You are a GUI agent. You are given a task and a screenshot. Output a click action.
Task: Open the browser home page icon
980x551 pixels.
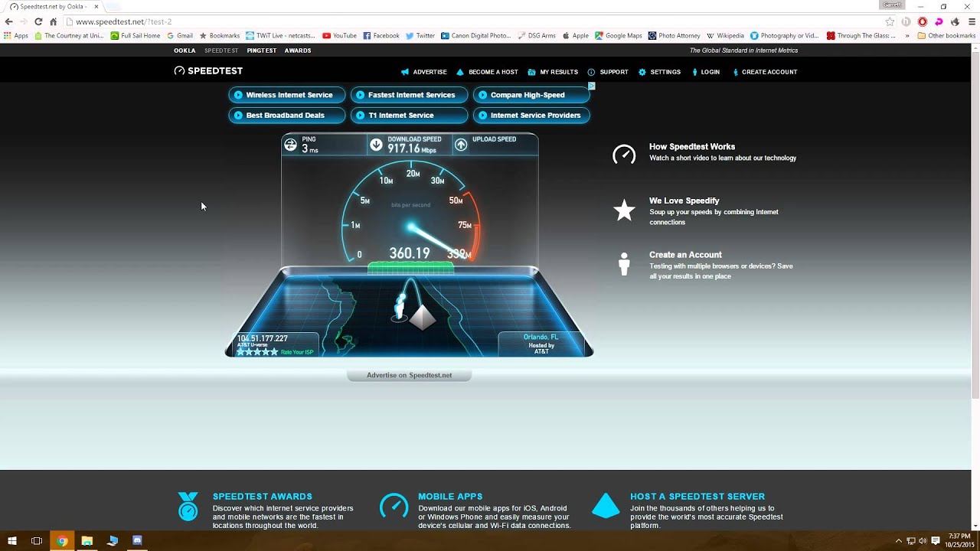[x=53, y=21]
